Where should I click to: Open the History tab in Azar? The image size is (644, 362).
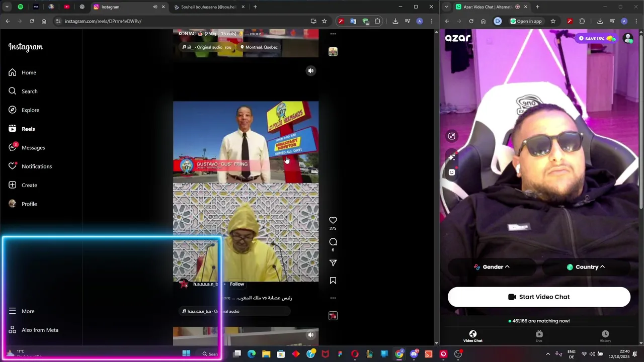click(x=605, y=337)
